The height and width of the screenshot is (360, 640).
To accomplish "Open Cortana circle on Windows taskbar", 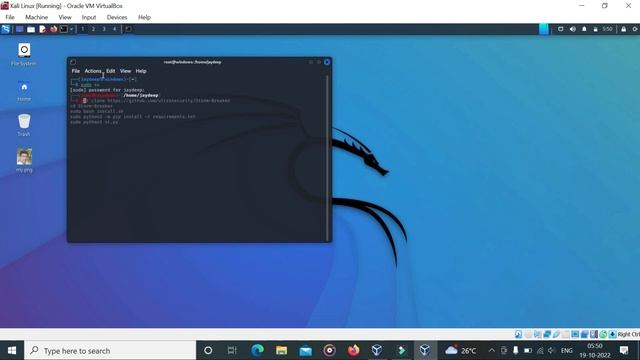I will 208,350.
